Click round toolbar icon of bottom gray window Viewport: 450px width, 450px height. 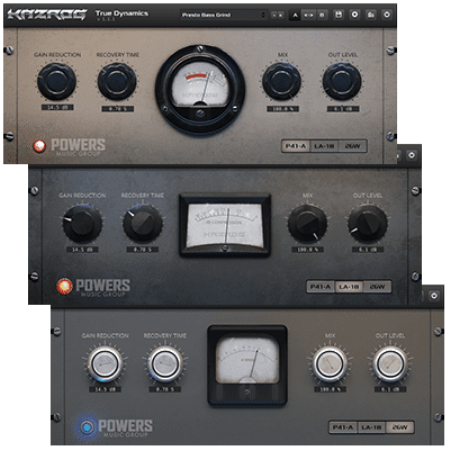(x=434, y=296)
